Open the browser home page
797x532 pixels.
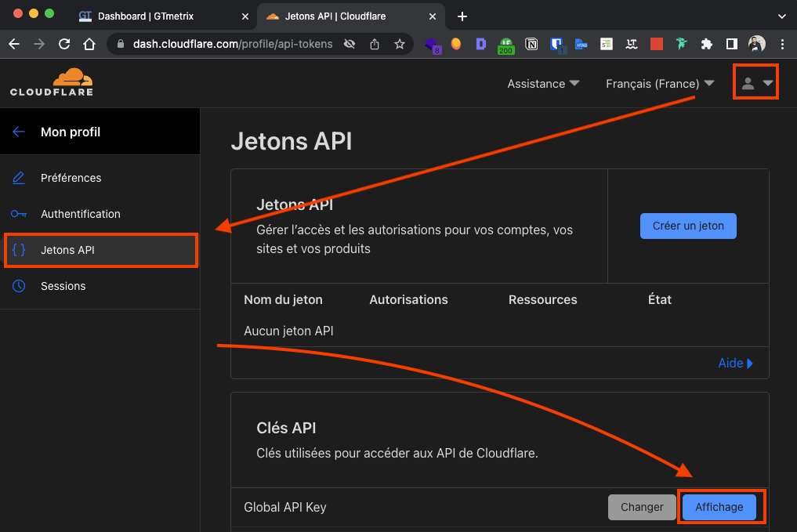tap(89, 44)
